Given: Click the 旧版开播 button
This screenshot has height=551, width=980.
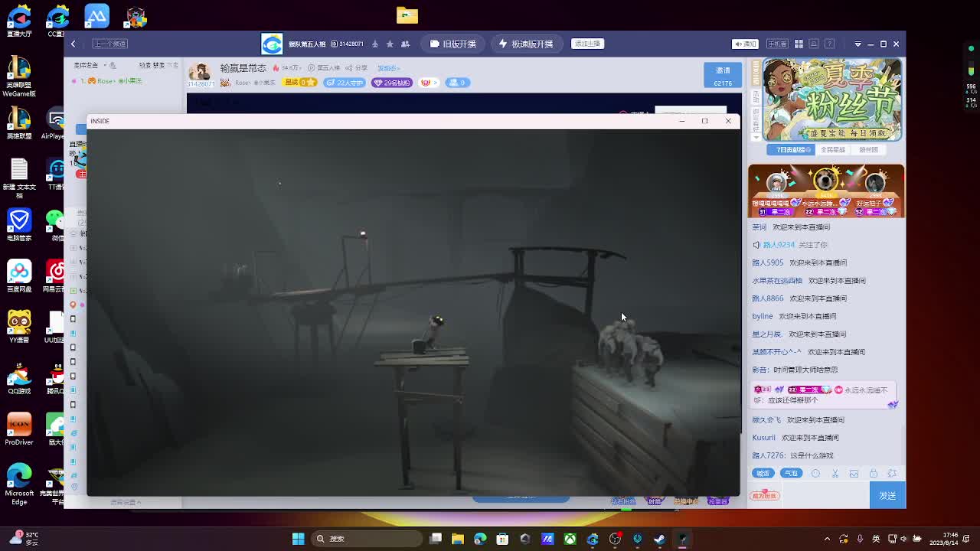Looking at the screenshot, I should (x=453, y=44).
